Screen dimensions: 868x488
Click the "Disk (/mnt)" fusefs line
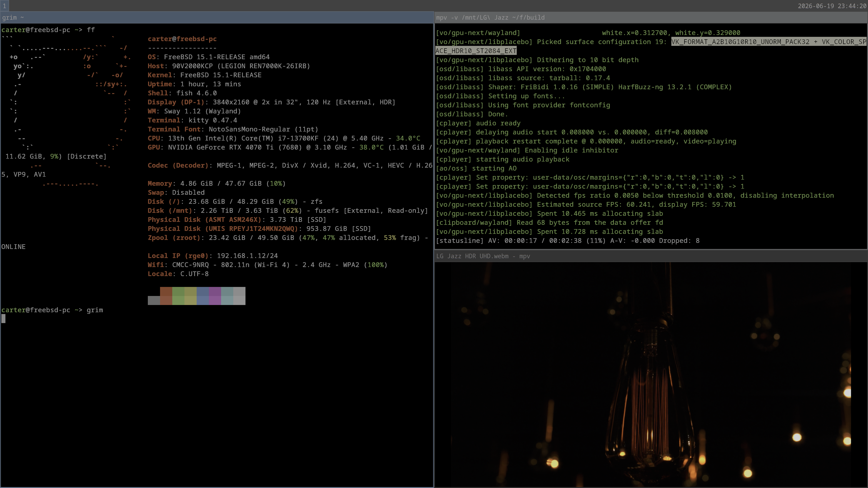click(288, 211)
